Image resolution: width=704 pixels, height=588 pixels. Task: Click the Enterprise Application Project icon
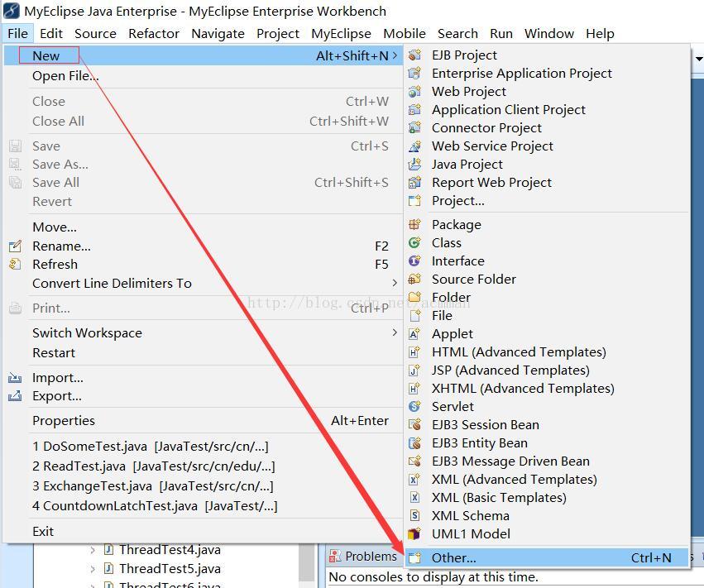pyautogui.click(x=414, y=73)
